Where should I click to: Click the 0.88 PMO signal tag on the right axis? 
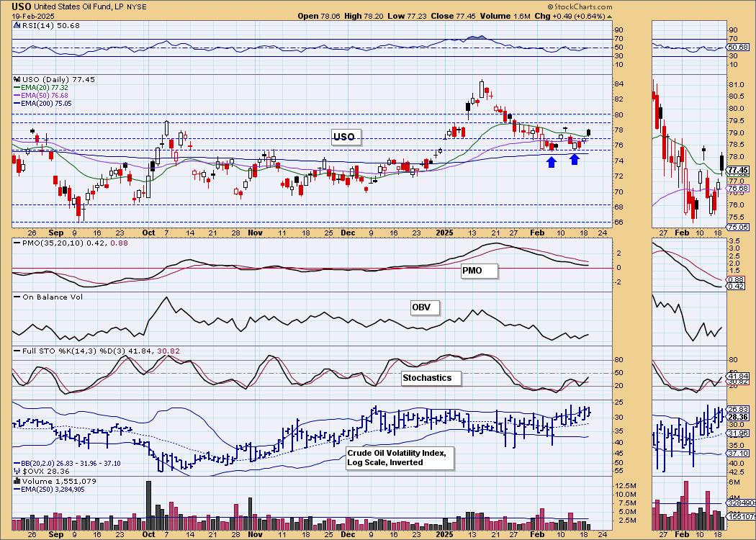pyautogui.click(x=737, y=279)
